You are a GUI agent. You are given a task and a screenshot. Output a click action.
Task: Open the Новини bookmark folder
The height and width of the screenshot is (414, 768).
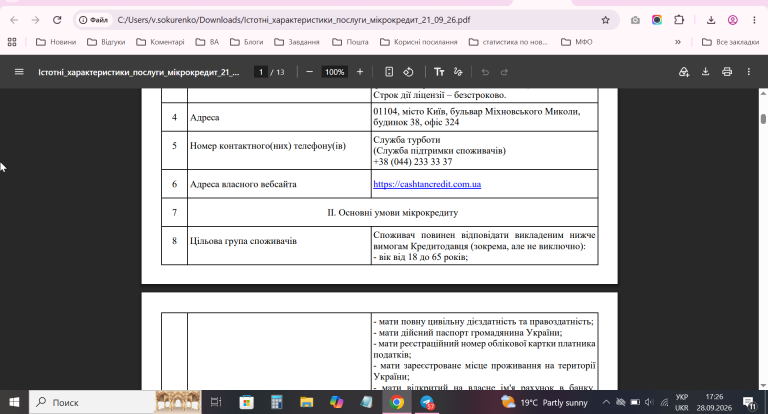56,42
